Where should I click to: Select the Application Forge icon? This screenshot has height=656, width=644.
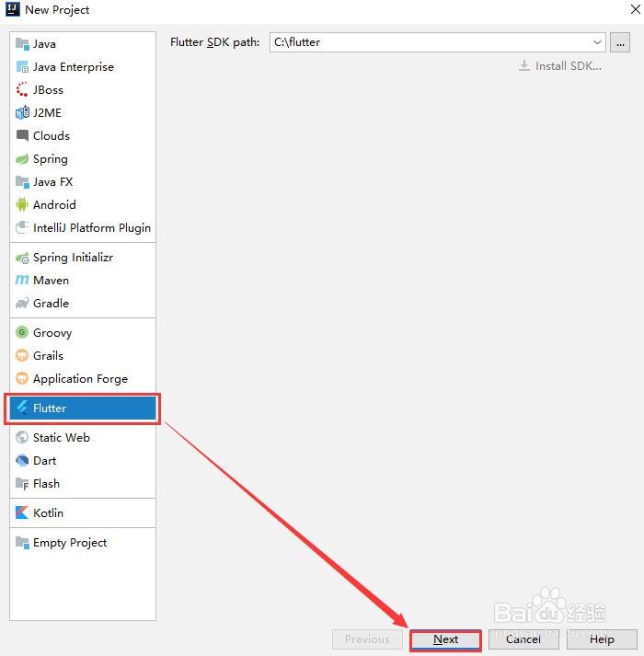click(22, 379)
